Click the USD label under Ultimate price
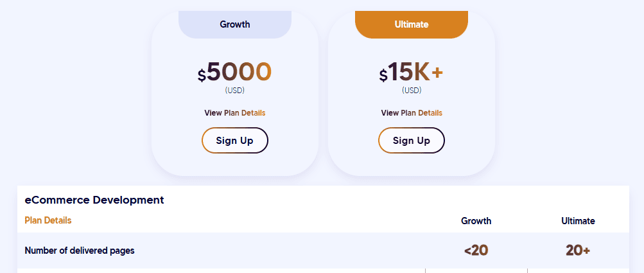 pos(412,91)
